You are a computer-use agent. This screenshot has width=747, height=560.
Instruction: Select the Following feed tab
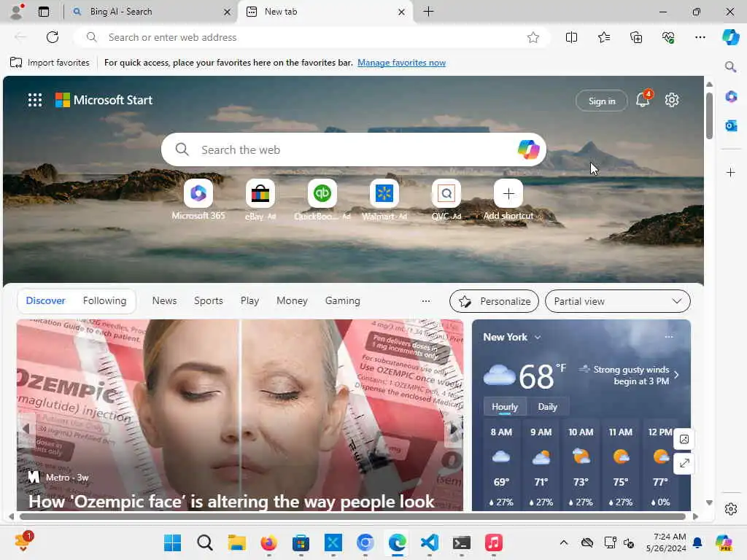(105, 300)
